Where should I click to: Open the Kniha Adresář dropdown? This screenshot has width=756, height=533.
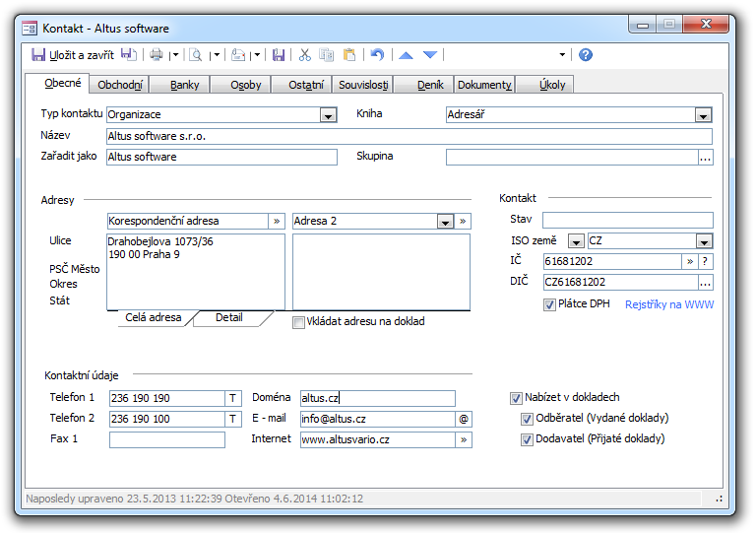click(703, 115)
